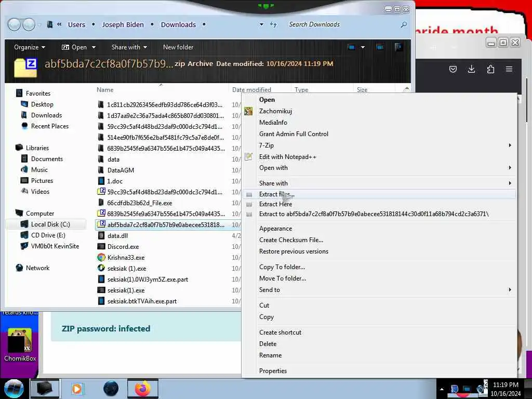Screen dimensions: 532x399
Task: Click the Zachomikuj context menu icon
Action: click(248, 111)
